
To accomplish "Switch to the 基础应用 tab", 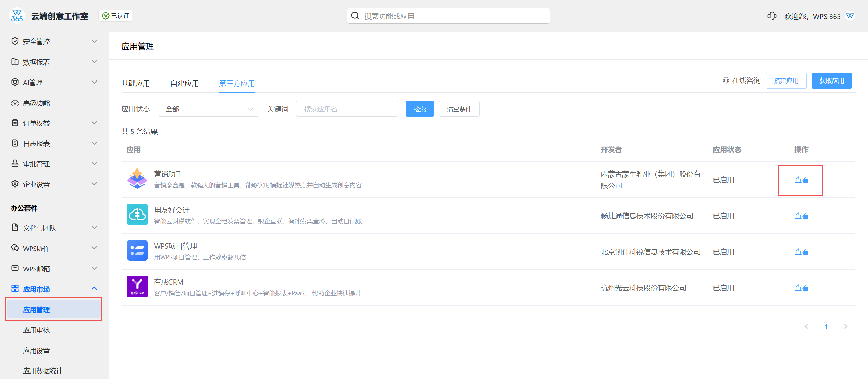I will [x=136, y=84].
